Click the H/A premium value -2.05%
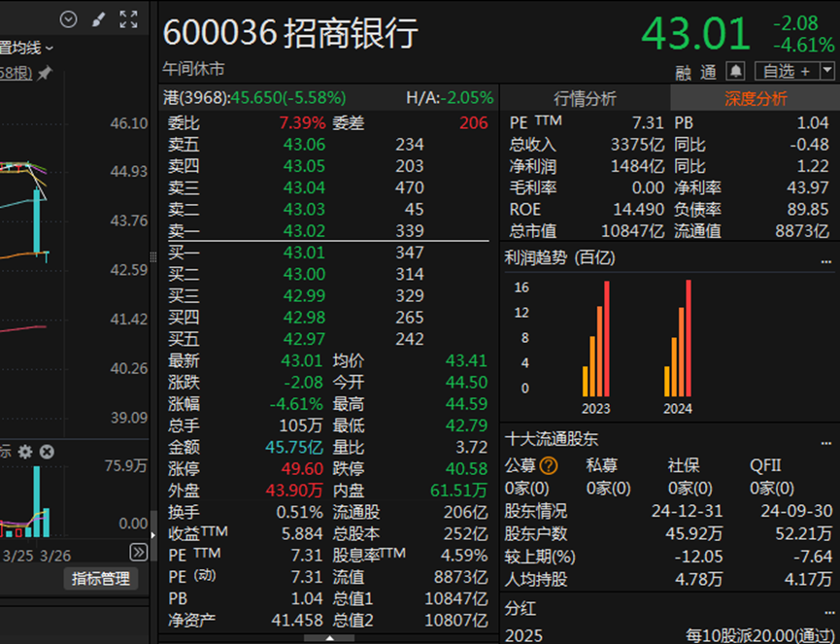This screenshot has height=644, width=840. (466, 97)
